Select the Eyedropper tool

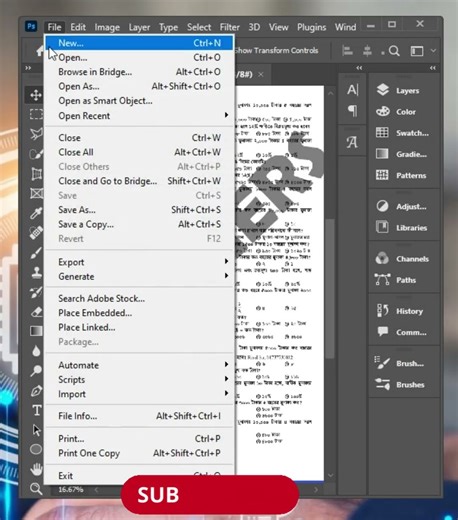36,213
